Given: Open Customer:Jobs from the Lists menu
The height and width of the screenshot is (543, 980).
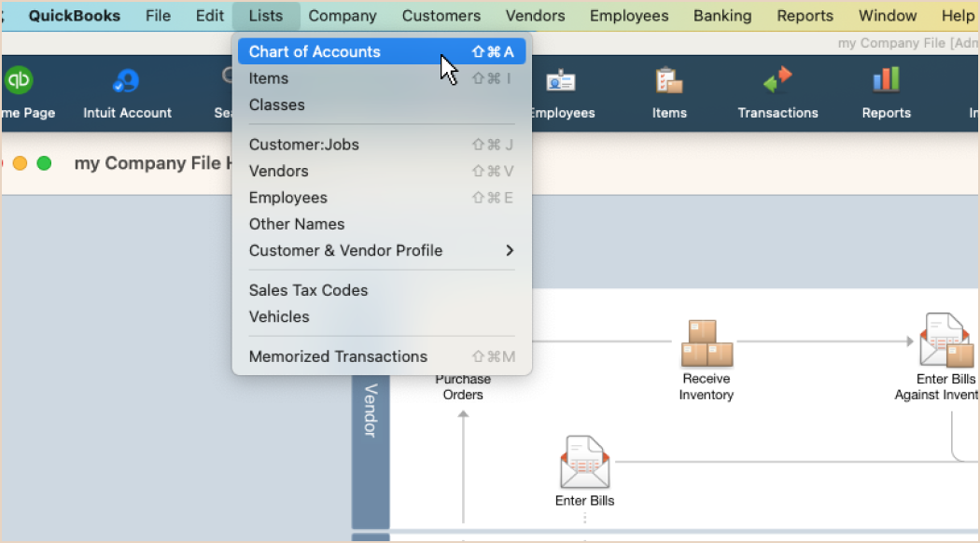Looking at the screenshot, I should click(381, 145).
